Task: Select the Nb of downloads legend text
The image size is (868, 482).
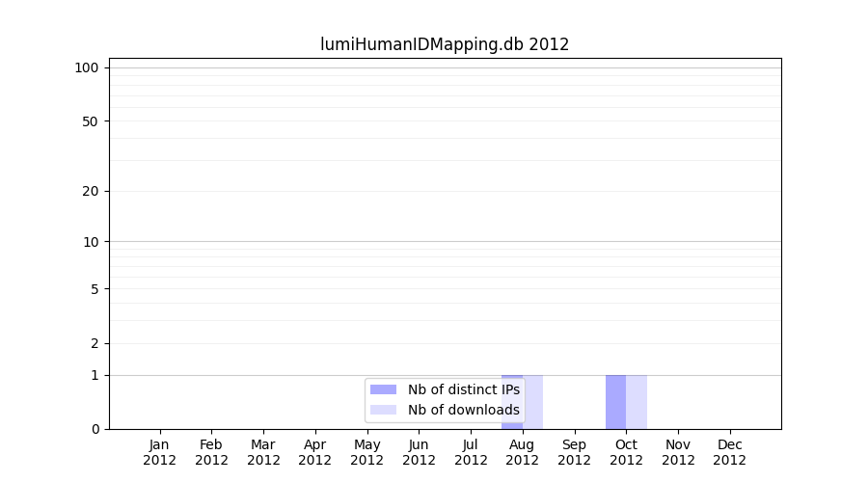Action: pyautogui.click(x=463, y=410)
